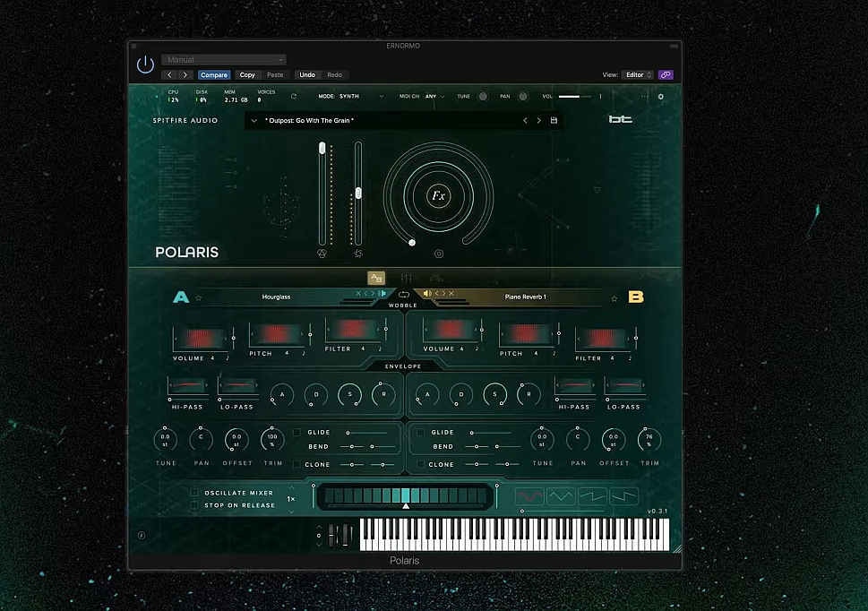Enable Clone for sound B
The height and width of the screenshot is (611, 868).
[421, 464]
